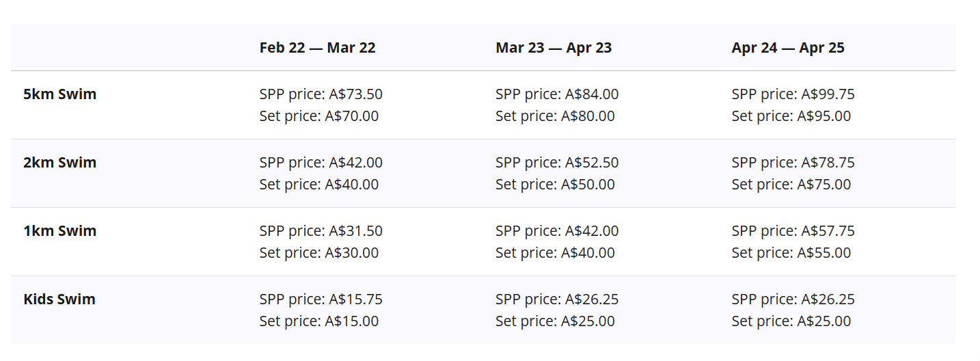Click the 1km SPP price A$31.50

click(321, 231)
